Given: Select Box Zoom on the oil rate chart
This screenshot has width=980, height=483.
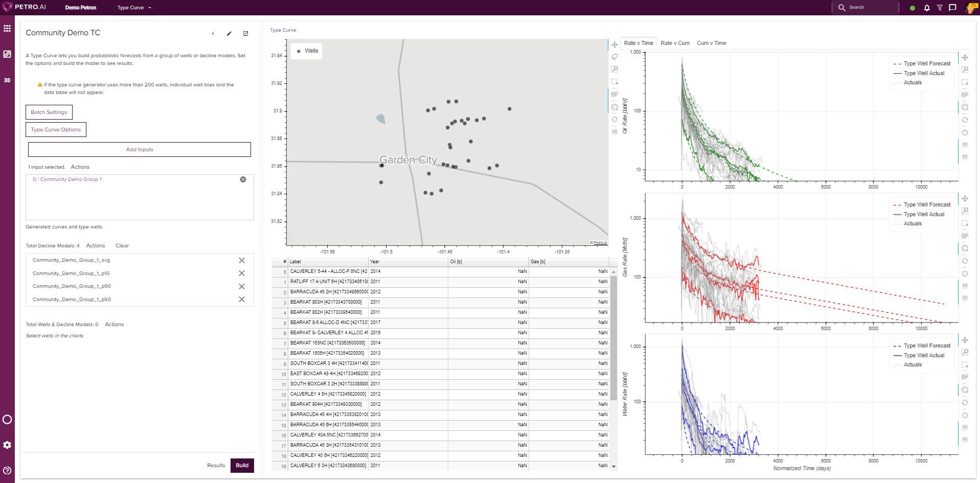Looking at the screenshot, I should pyautogui.click(x=965, y=70).
